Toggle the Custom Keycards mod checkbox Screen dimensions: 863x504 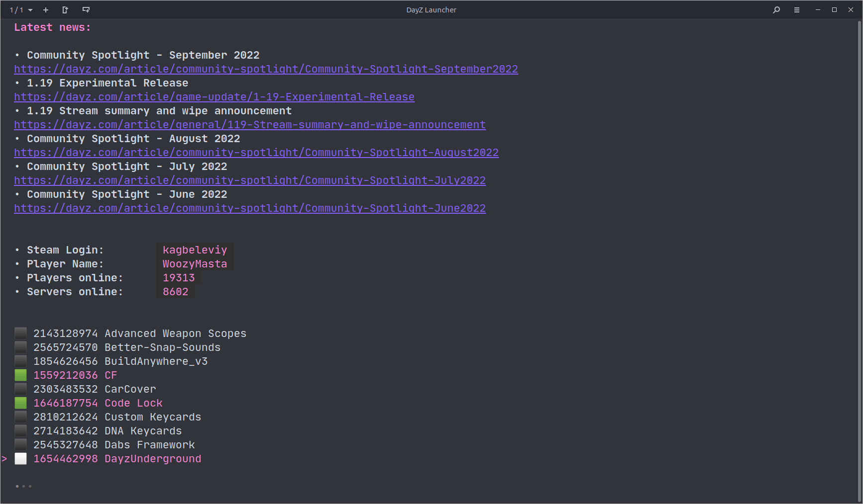[20, 417]
